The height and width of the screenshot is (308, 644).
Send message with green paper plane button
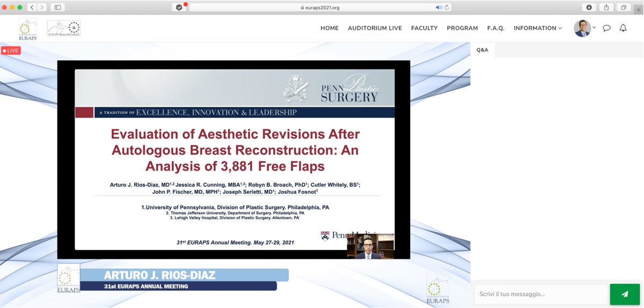coord(624,294)
